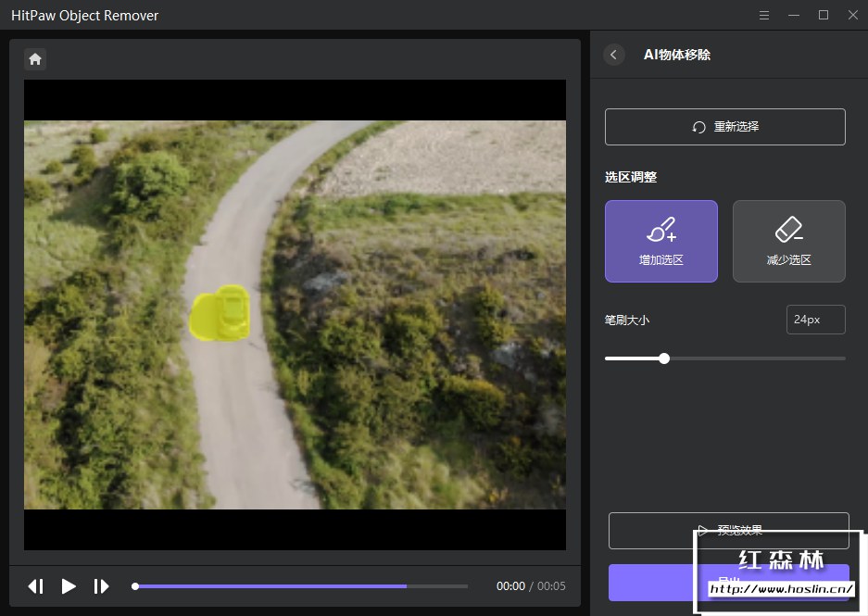Close the HitPaw Object Remover window
This screenshot has width=868, height=616.
click(852, 16)
